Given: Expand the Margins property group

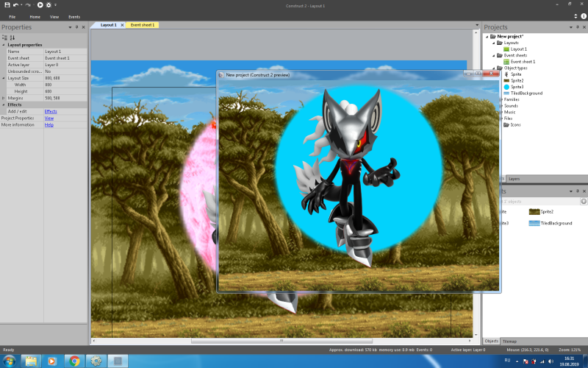Looking at the screenshot, I should (4, 98).
